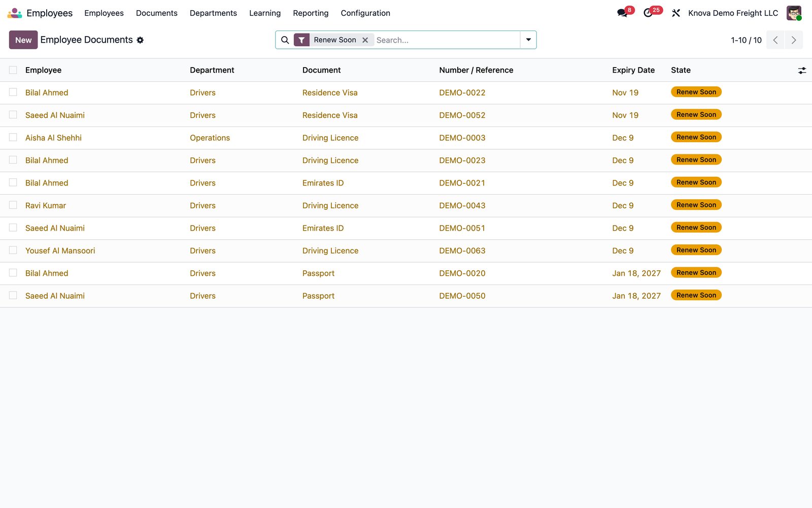
Task: Open DEMO-0043 reference cell
Action: pyautogui.click(x=462, y=205)
